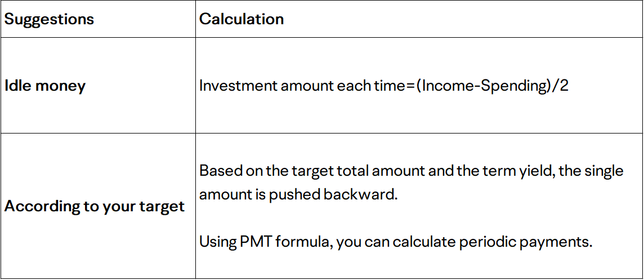The width and height of the screenshot is (644, 280).
Task: Click the line starting with Based on the target
Action: pos(412,171)
